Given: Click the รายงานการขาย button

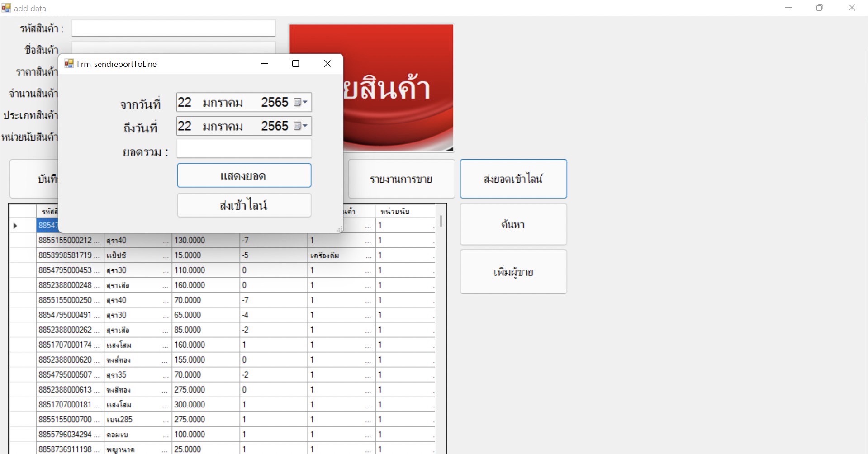Looking at the screenshot, I should pyautogui.click(x=401, y=179).
